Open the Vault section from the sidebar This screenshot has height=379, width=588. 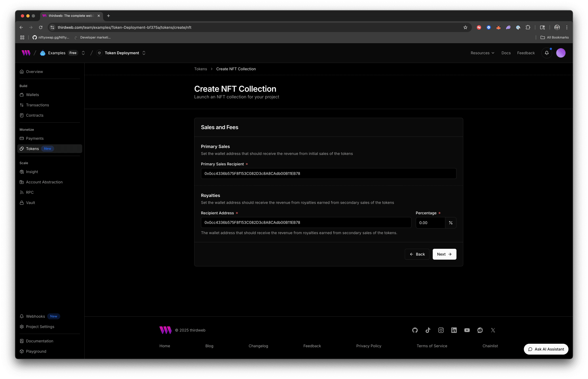(x=30, y=203)
